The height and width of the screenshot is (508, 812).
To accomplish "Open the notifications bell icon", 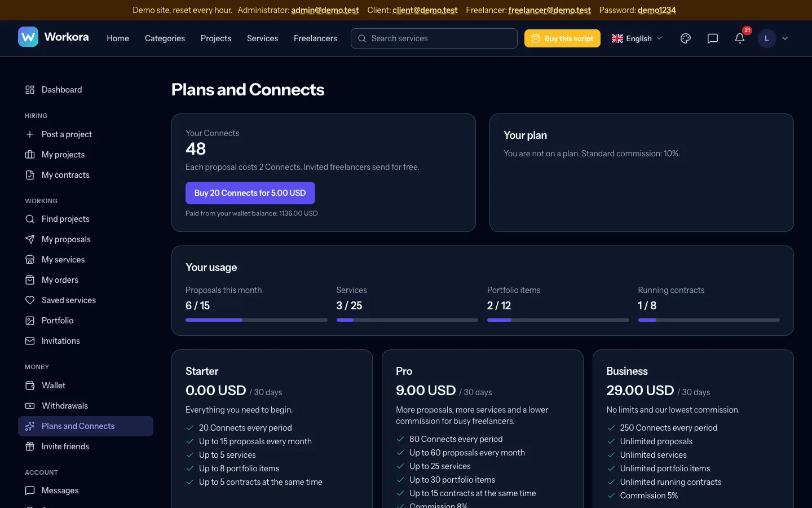I will coord(740,38).
